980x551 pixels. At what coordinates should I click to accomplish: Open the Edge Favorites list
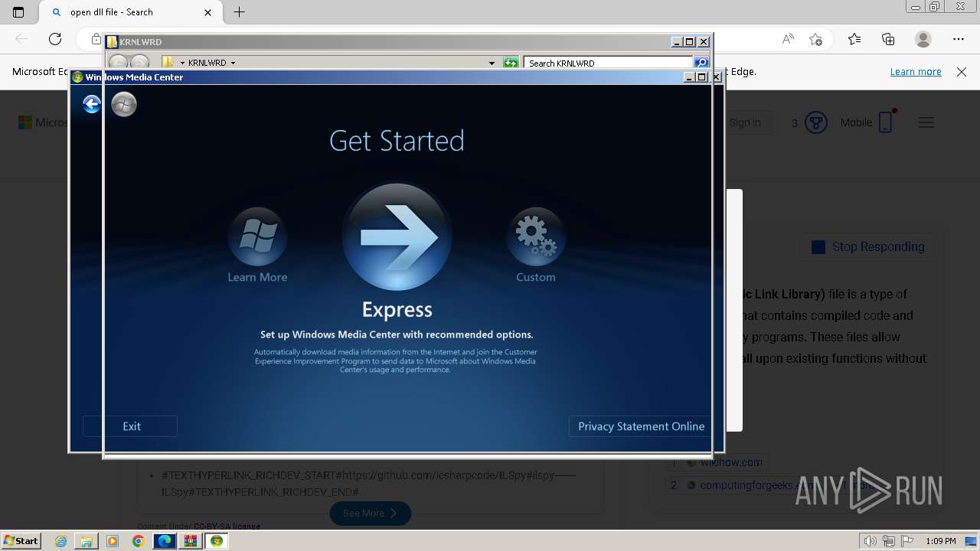854,39
